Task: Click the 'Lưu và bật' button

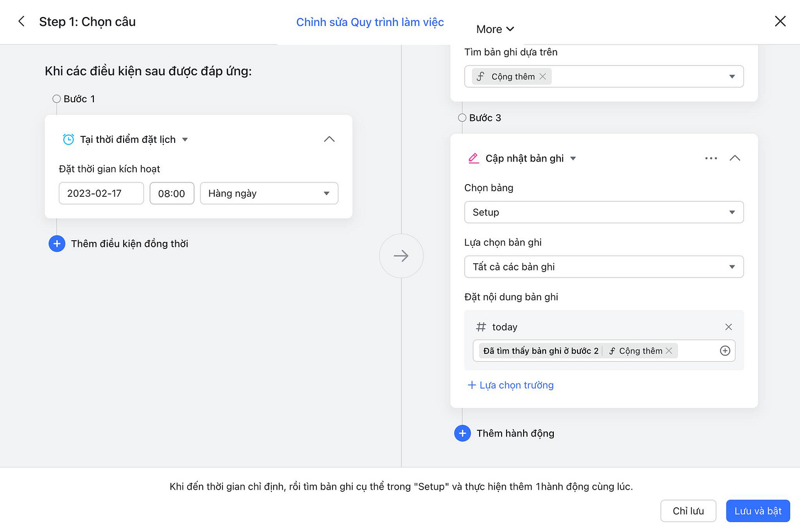Action: pyautogui.click(x=758, y=511)
